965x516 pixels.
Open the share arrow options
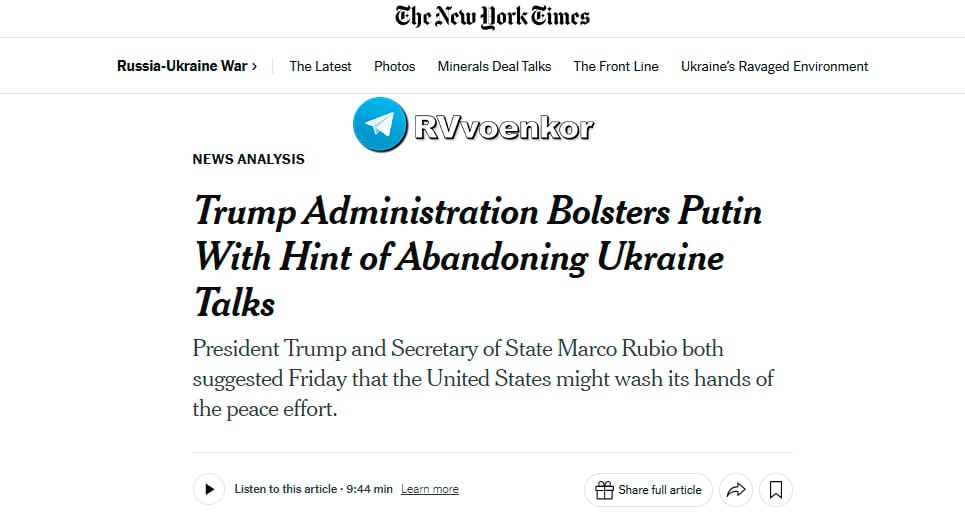point(736,490)
